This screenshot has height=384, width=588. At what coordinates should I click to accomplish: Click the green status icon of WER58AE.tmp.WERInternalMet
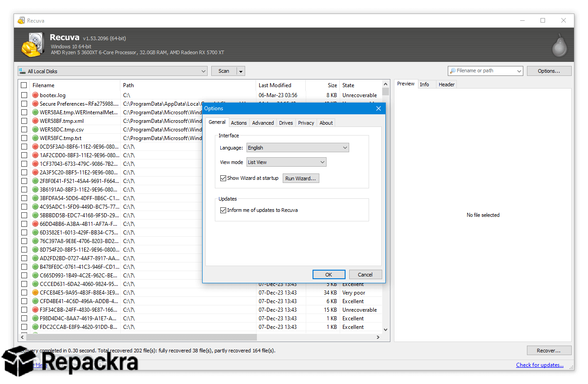[35, 112]
